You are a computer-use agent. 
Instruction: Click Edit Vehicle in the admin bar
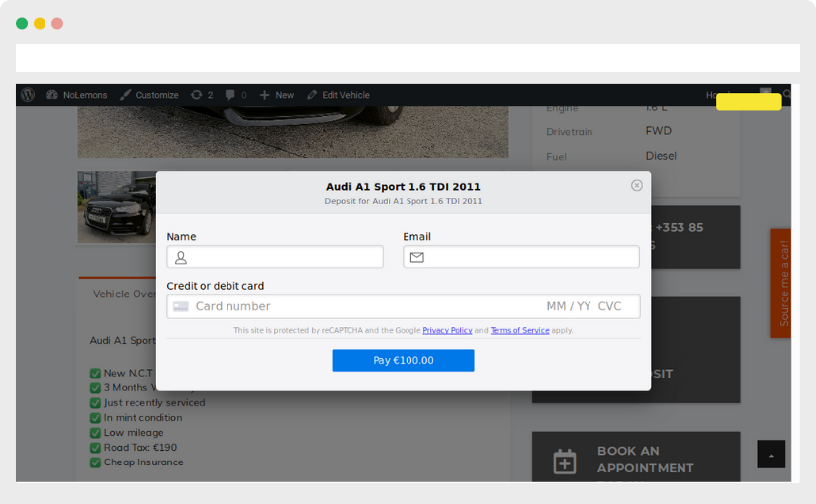[x=338, y=95]
